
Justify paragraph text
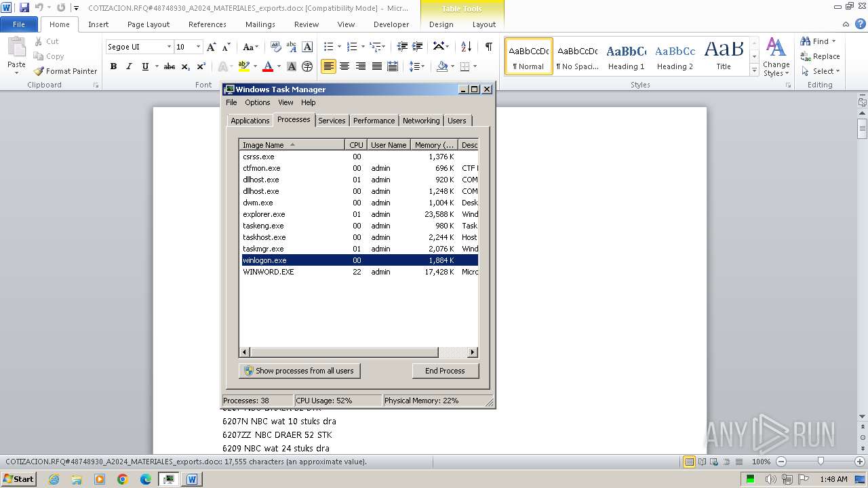point(376,66)
